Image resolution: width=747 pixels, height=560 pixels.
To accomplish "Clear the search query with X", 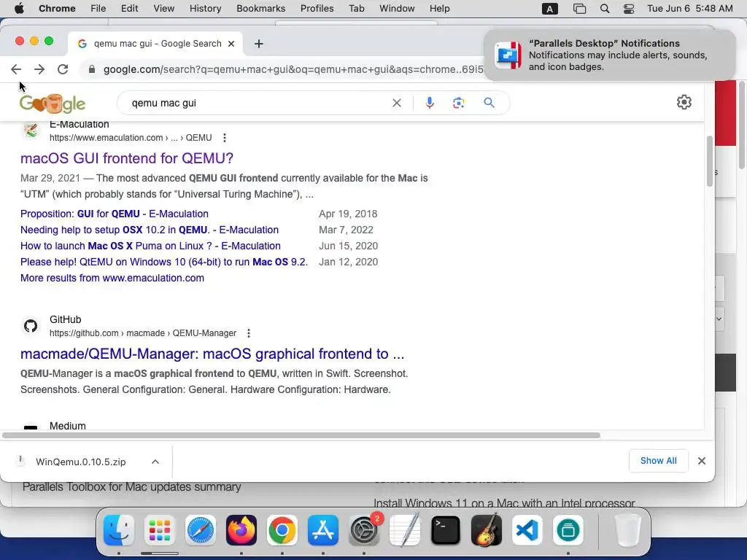I will point(396,103).
